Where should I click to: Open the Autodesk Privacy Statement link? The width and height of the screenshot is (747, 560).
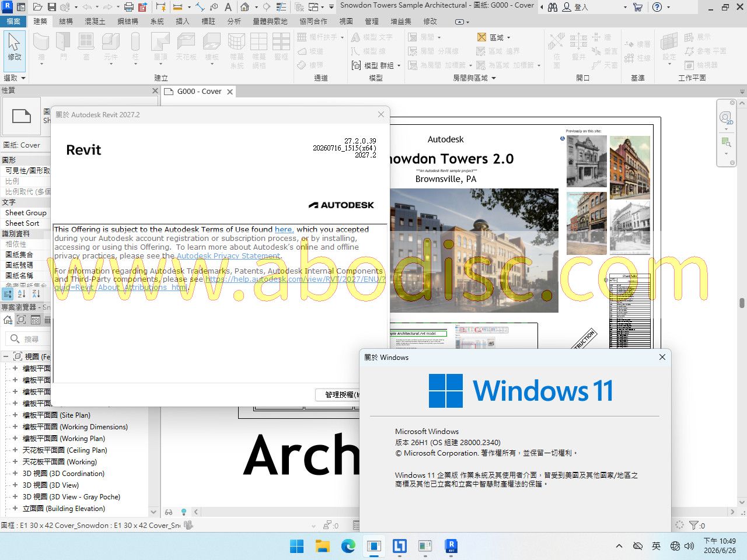pos(229,256)
